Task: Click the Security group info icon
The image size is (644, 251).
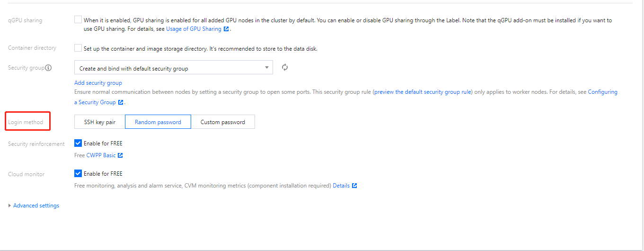Action: click(48, 68)
